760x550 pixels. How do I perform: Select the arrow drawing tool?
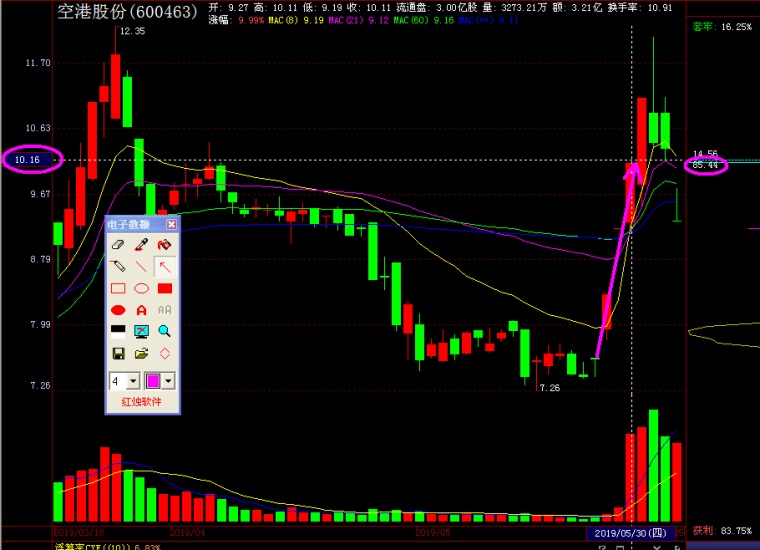click(165, 267)
